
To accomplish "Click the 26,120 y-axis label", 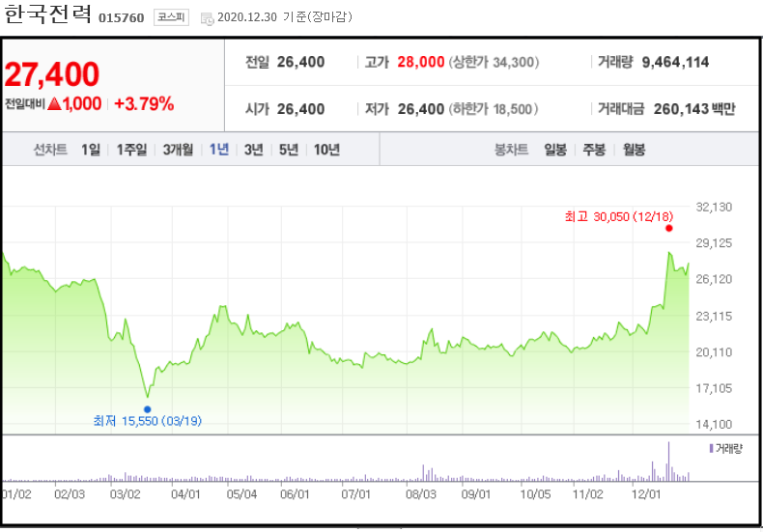I will pos(714,279).
